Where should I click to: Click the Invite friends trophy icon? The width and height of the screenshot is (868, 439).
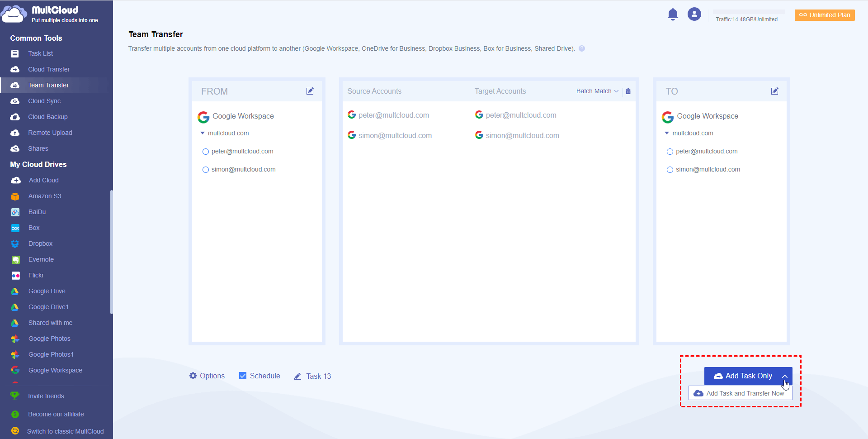15,396
